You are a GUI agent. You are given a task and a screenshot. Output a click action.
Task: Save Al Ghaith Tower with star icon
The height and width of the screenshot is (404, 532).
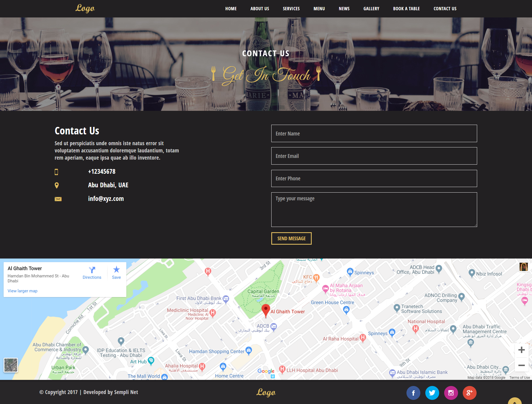pos(116,270)
